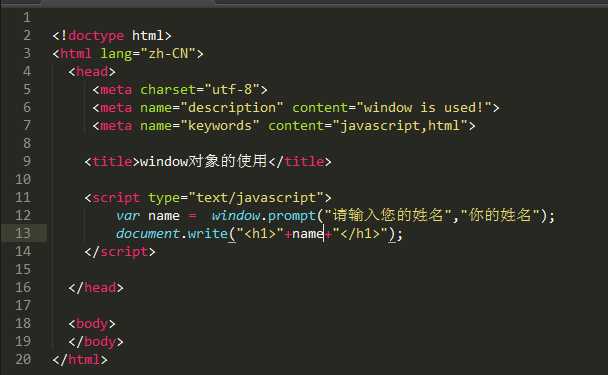The height and width of the screenshot is (375, 608).
Task: Click the var keyword on line 12
Action: pyautogui.click(x=128, y=215)
